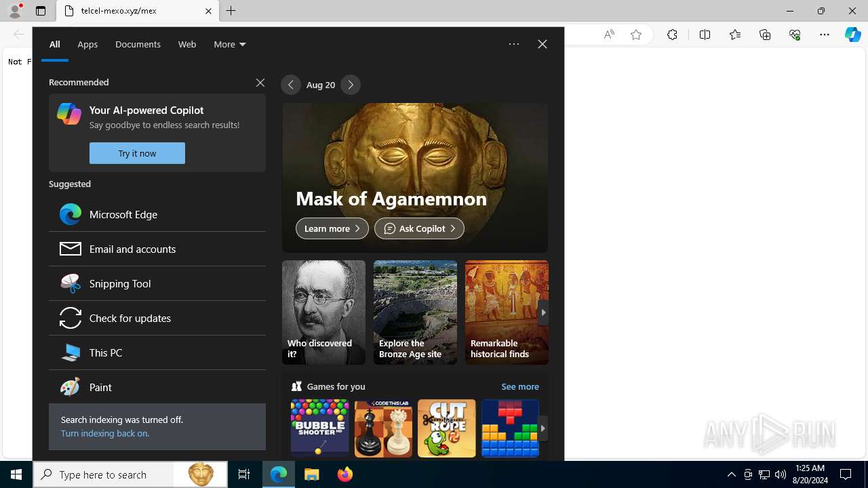The height and width of the screenshot is (488, 868).
Task: Open volume control in system tray
Action: click(781, 474)
